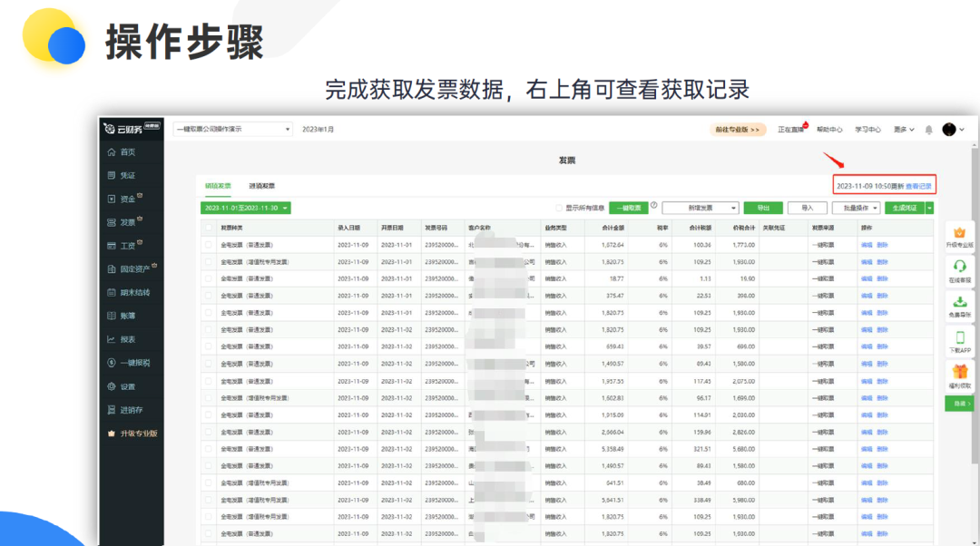Click the vertical scrollbar of the invoice page
Image resolution: width=980 pixels, height=546 pixels.
(x=975, y=307)
